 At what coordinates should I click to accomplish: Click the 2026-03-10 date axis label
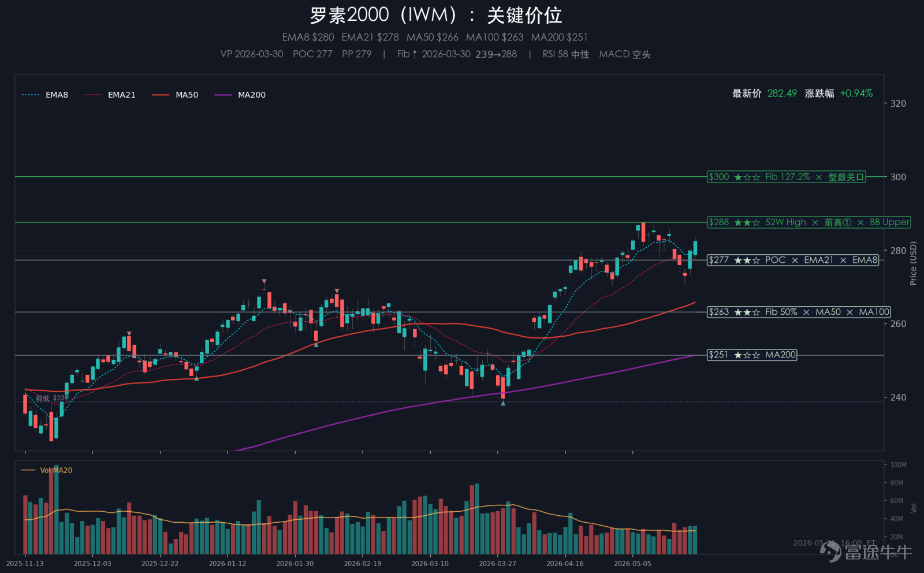[430, 563]
